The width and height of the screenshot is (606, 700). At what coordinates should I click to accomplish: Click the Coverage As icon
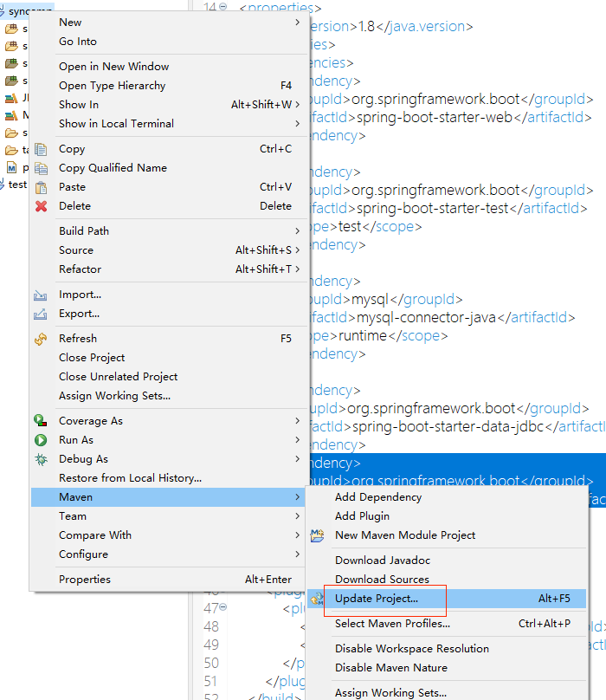click(41, 421)
